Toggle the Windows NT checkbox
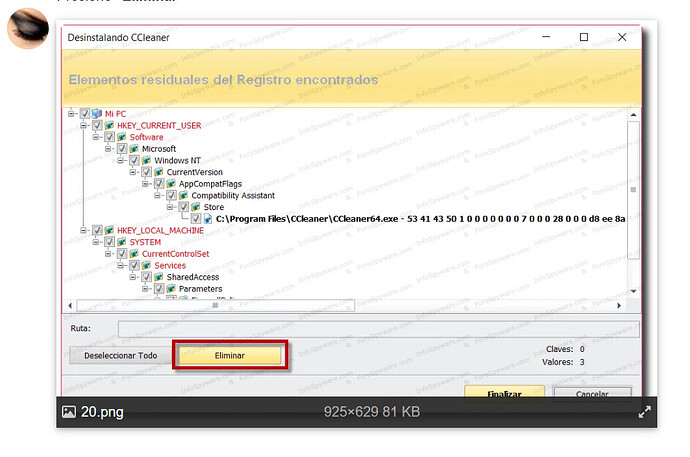 [x=134, y=160]
